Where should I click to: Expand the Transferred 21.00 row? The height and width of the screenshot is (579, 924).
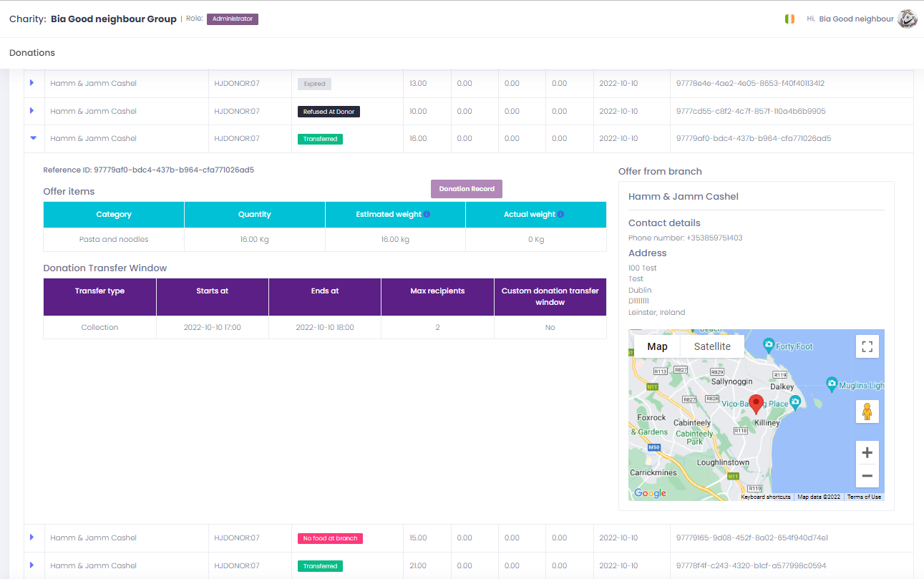pos(31,565)
